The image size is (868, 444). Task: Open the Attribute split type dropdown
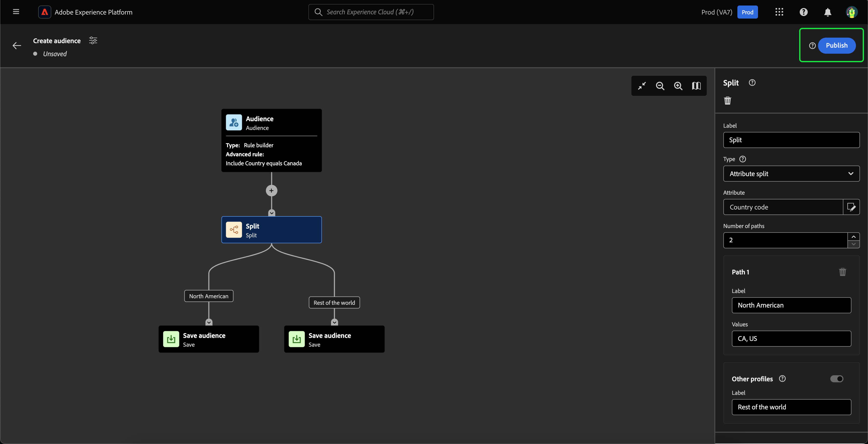pyautogui.click(x=791, y=174)
